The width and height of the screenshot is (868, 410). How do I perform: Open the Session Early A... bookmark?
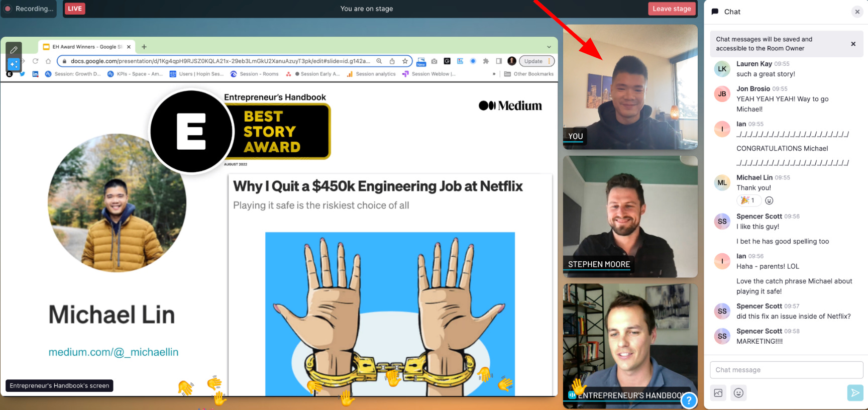point(312,74)
